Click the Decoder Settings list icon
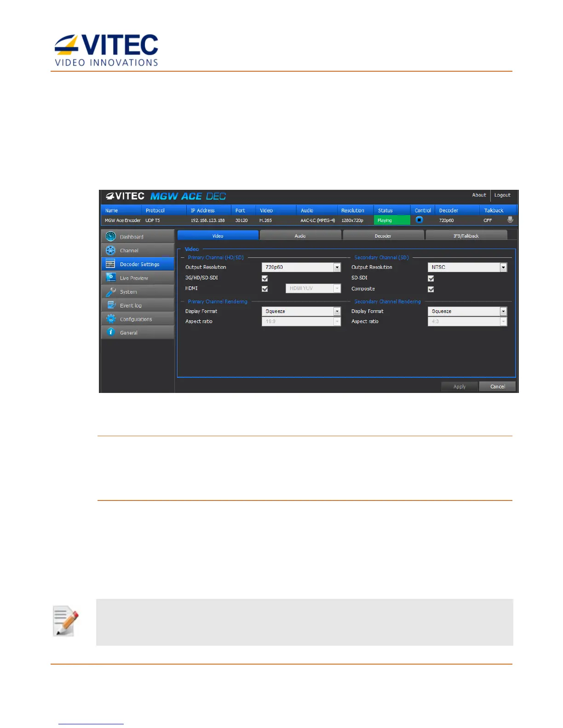 click(x=110, y=264)
